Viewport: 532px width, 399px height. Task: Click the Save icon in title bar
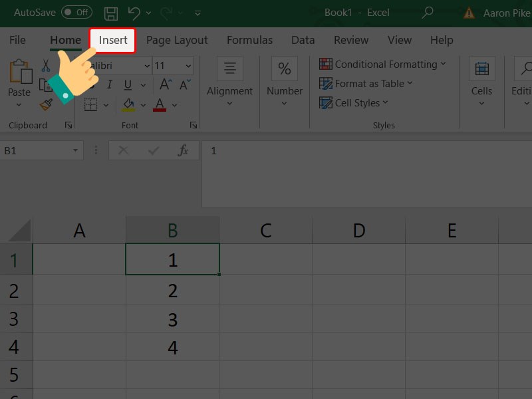tap(111, 13)
